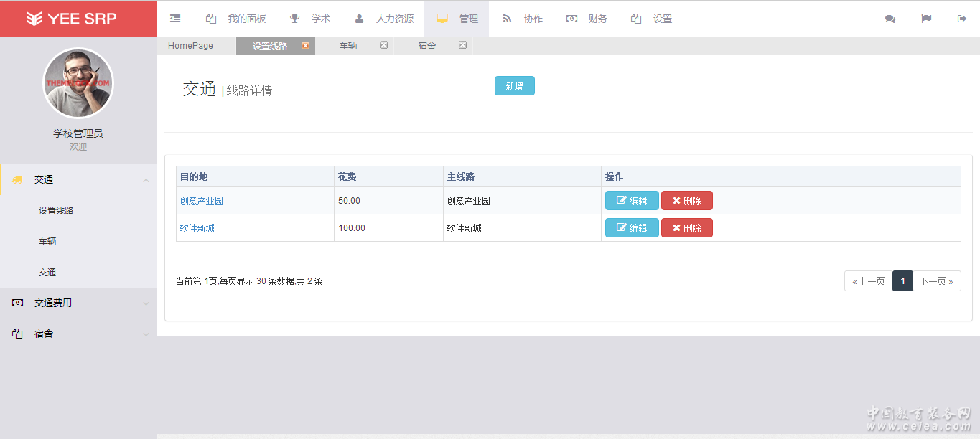Open the 人力资源 top menu
Image resolution: width=980 pixels, height=439 pixels.
click(x=385, y=19)
